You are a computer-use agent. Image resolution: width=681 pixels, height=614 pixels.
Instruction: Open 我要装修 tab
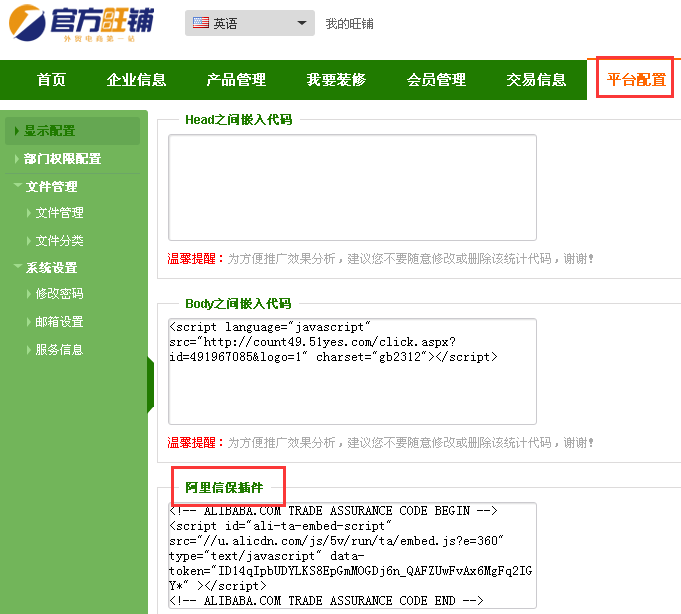pos(336,79)
